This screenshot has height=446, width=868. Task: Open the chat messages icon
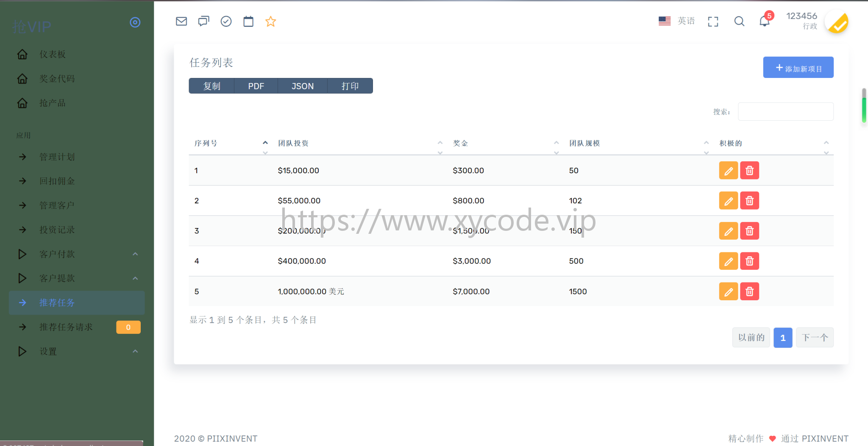(x=204, y=21)
